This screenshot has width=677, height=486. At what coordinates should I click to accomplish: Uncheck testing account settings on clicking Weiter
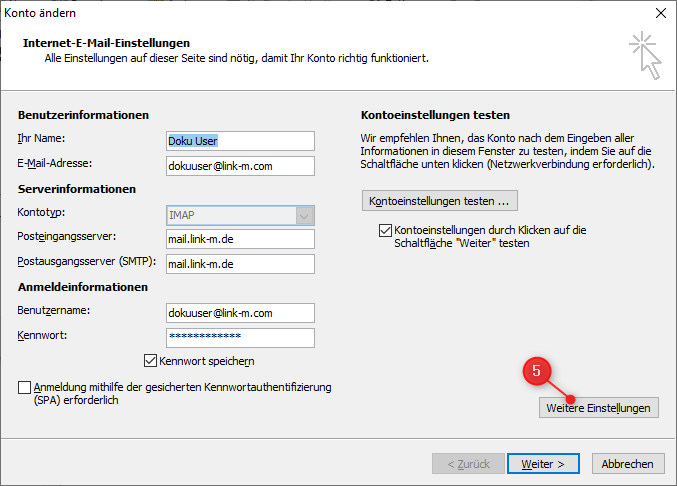tap(386, 230)
